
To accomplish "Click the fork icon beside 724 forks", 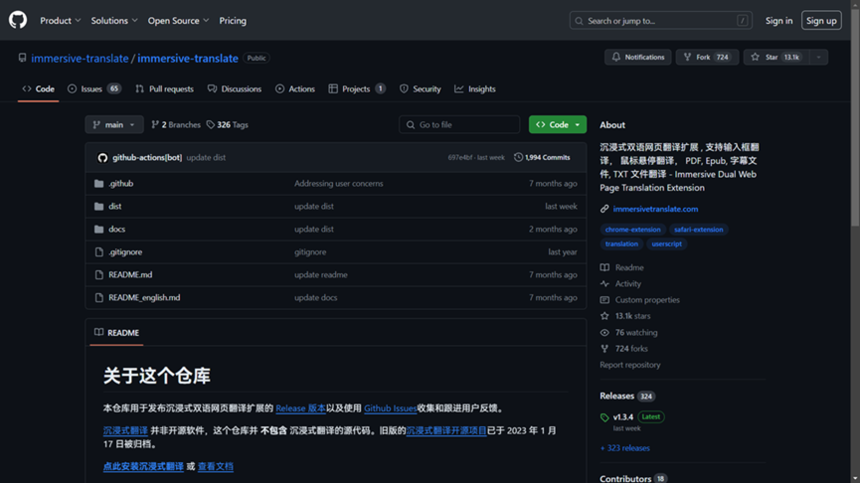I will 604,349.
